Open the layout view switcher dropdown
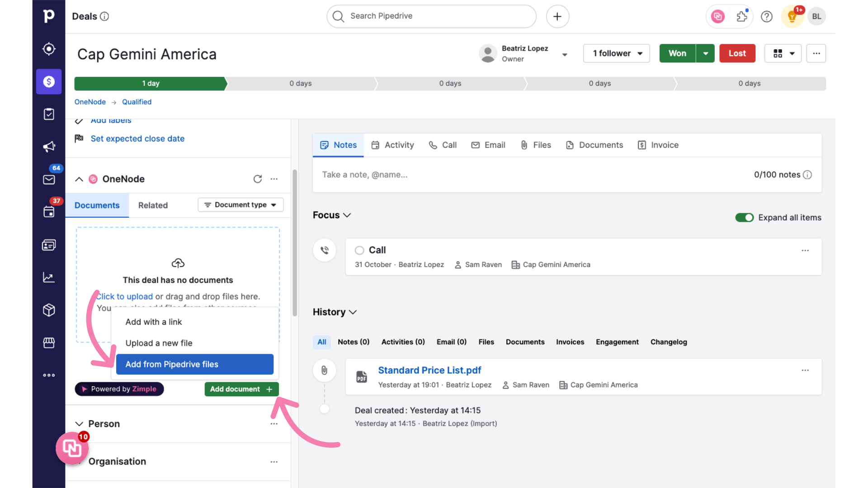The width and height of the screenshot is (868, 488). pos(783,53)
